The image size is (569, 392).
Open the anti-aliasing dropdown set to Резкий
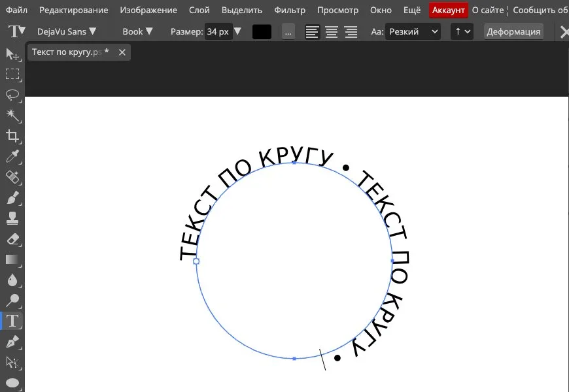(x=413, y=32)
